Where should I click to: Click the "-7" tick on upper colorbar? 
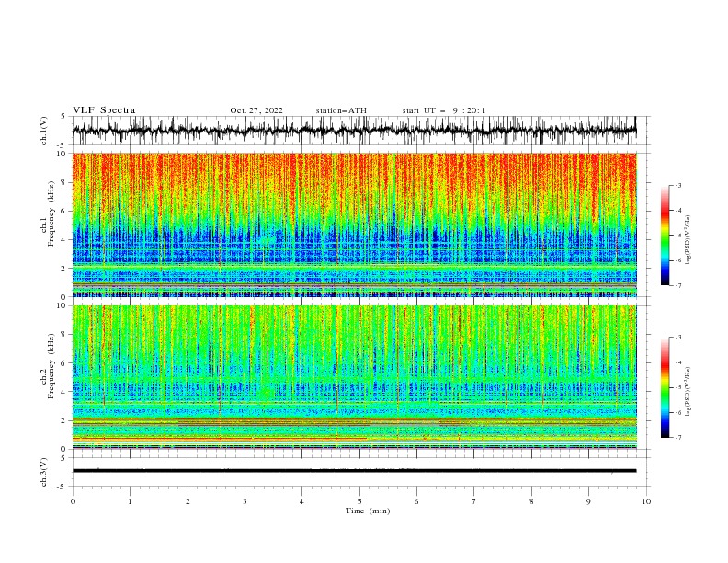678,285
